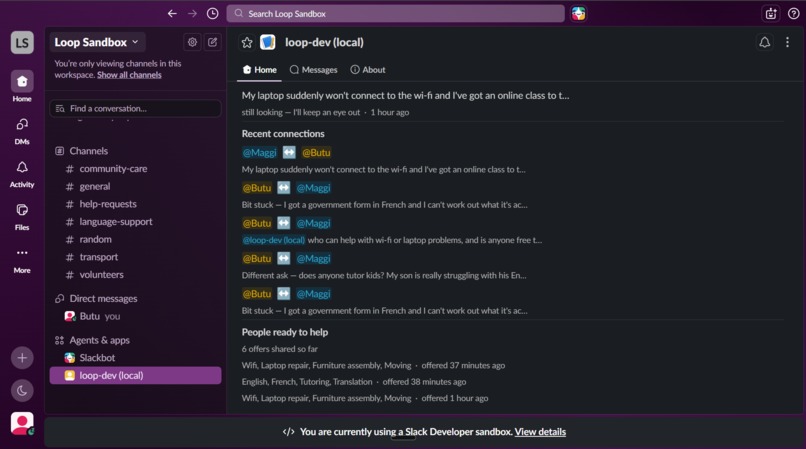Click the Find a conversation field
The image size is (806, 449).
(136, 109)
